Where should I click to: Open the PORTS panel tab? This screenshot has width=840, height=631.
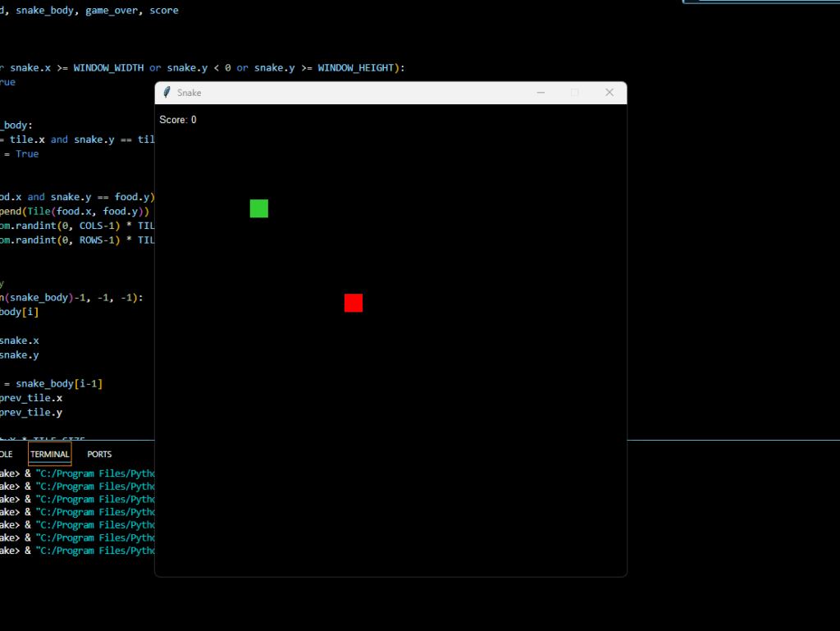click(x=99, y=454)
